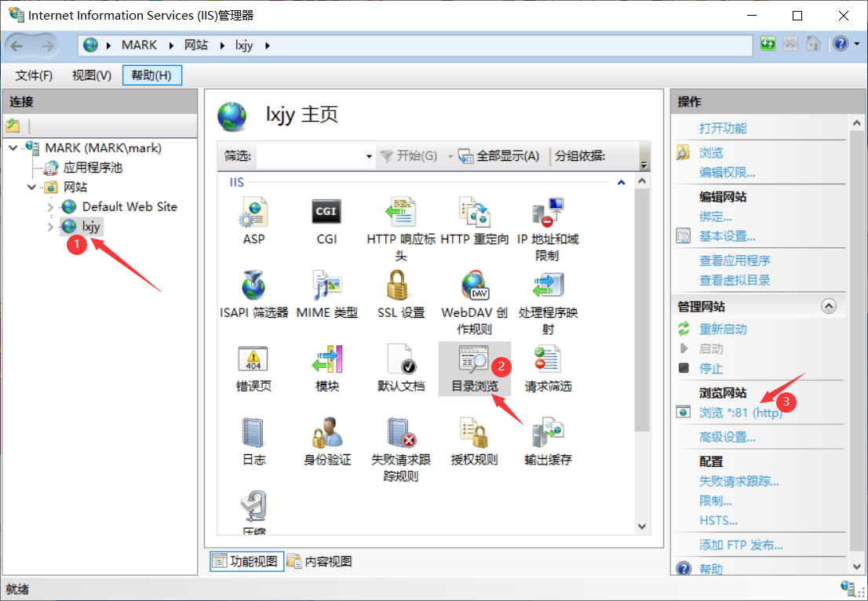Click 停止 action link
This screenshot has width=868, height=601.
click(x=711, y=369)
